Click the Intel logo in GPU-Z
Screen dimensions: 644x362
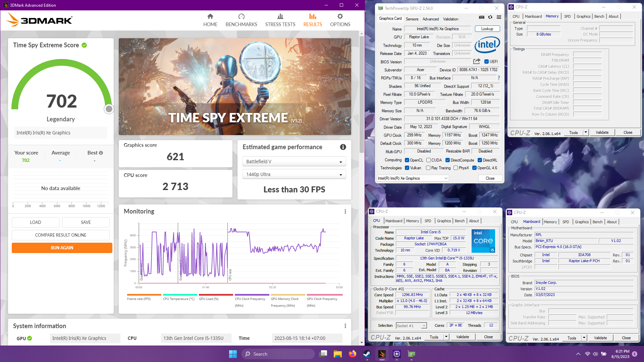coord(487,44)
